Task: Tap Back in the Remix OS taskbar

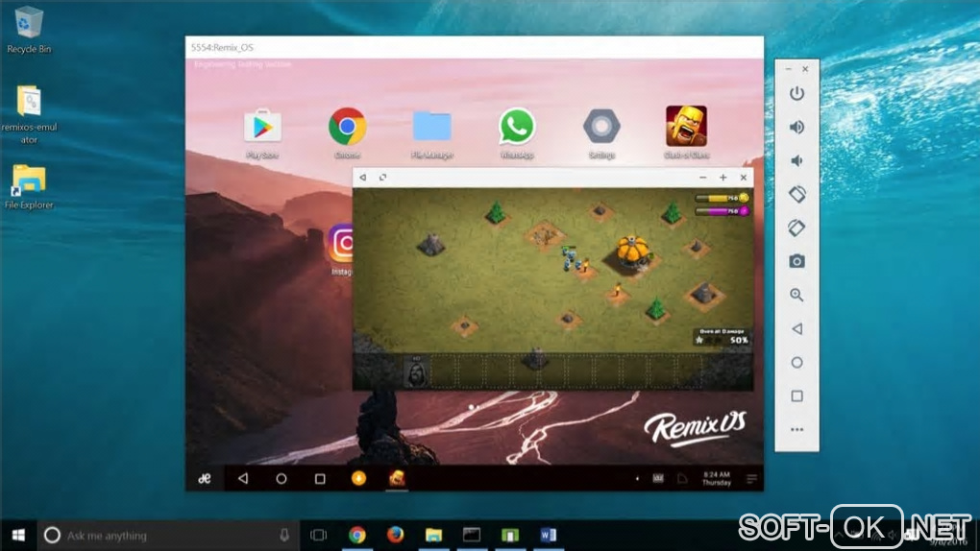Action: click(x=243, y=479)
